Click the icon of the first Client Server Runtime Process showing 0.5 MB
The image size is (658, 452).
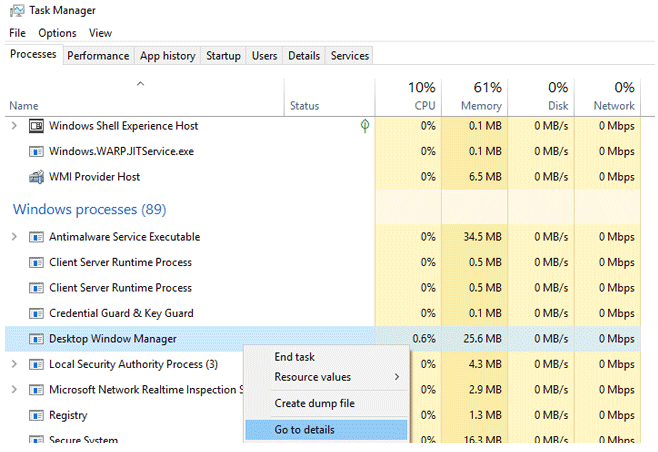pyautogui.click(x=36, y=263)
